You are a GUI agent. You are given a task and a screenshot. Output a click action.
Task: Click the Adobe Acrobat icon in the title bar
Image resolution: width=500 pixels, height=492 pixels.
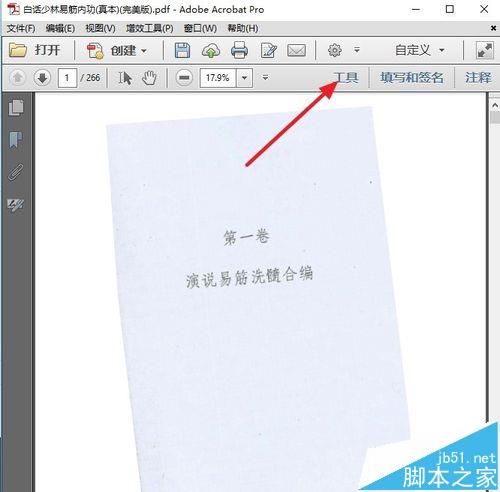click(x=13, y=9)
